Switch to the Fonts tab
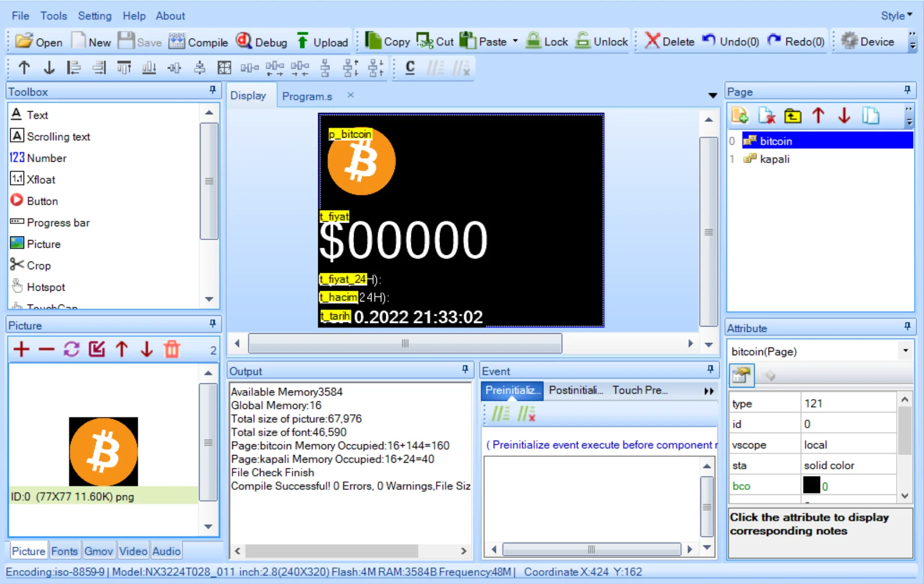 click(x=64, y=551)
